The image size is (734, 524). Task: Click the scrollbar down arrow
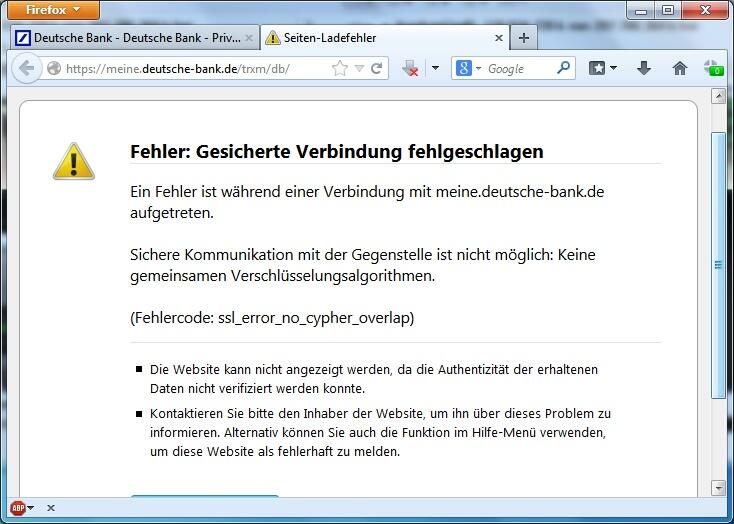719,488
